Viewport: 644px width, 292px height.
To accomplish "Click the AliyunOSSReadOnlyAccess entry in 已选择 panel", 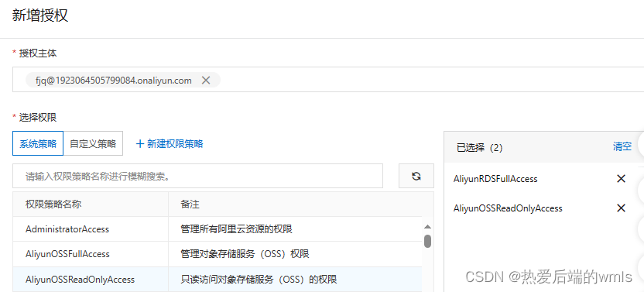I will click(x=508, y=208).
